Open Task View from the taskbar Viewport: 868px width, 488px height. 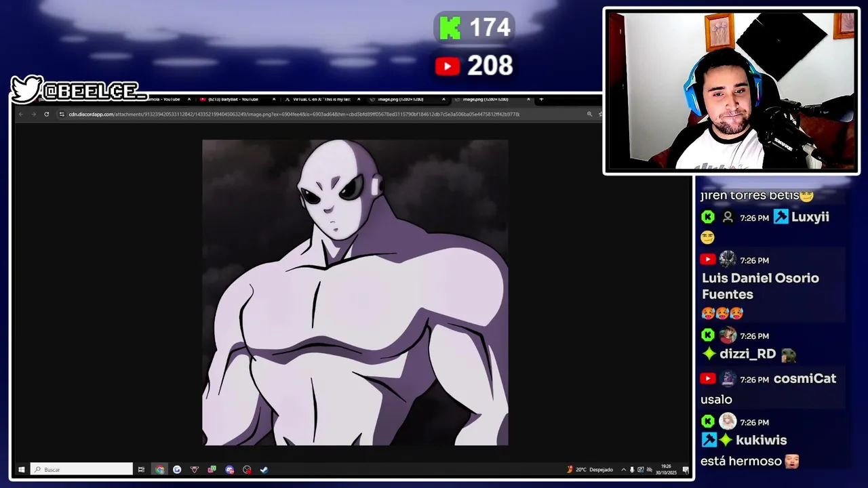tap(141, 469)
